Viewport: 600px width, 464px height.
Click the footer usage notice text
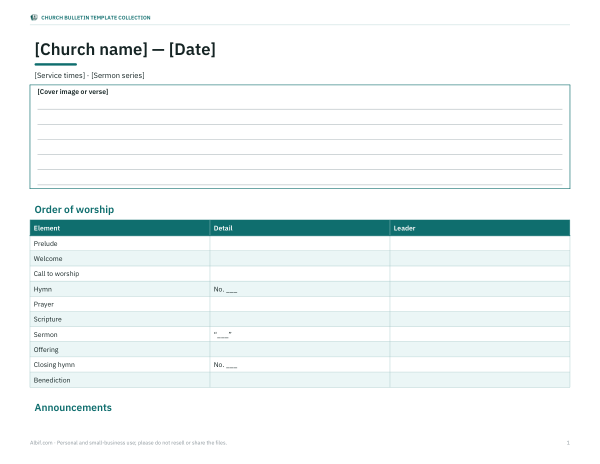(x=129, y=443)
